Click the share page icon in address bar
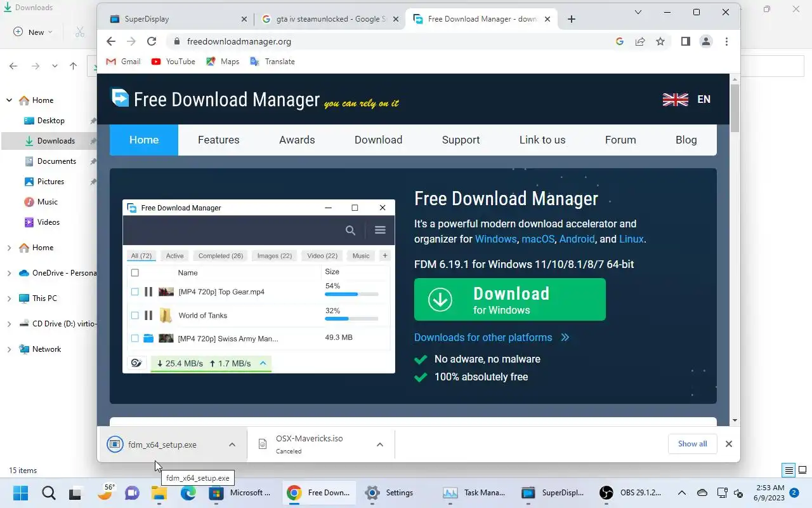Screen dimensions: 812x508 click(640, 41)
